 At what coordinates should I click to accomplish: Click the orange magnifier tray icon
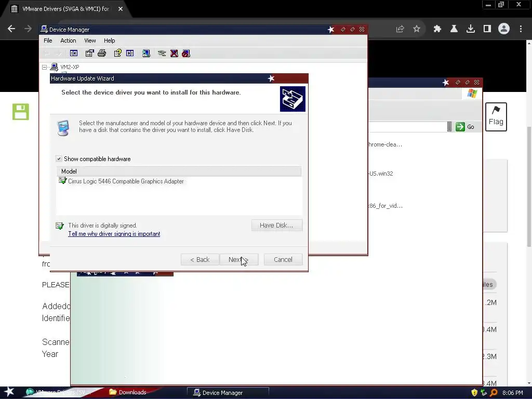pos(494,393)
